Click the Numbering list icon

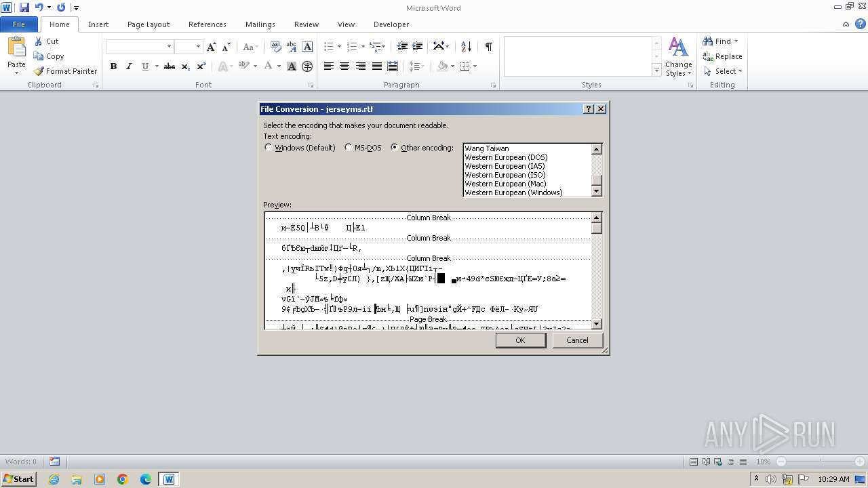(x=351, y=47)
